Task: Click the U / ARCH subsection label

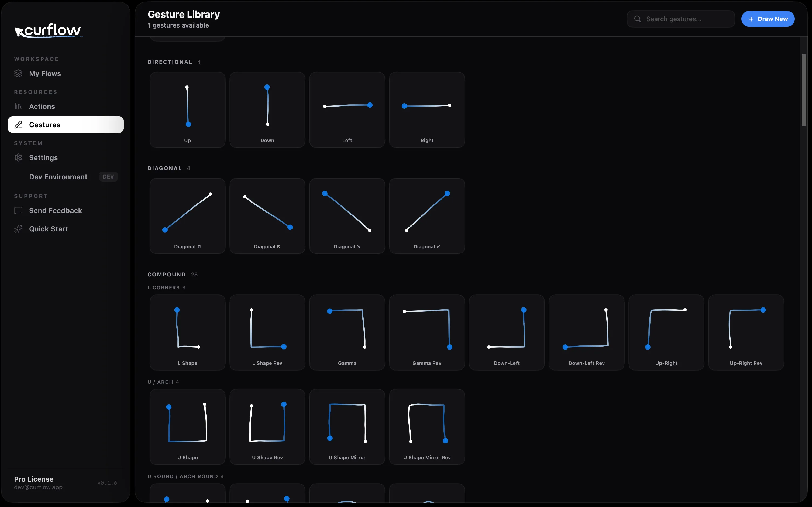Action: (160, 382)
